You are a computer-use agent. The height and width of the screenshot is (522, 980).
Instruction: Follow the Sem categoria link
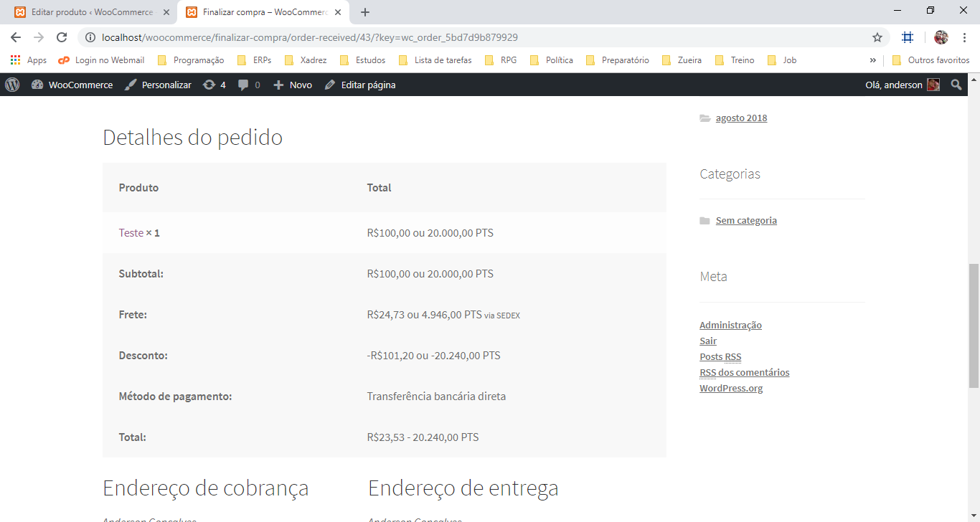point(746,220)
